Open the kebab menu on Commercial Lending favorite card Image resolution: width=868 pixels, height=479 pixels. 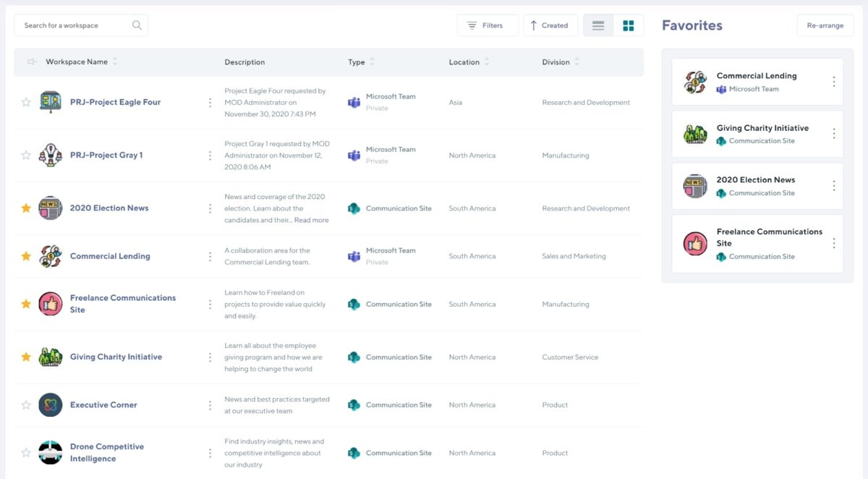[x=835, y=81]
